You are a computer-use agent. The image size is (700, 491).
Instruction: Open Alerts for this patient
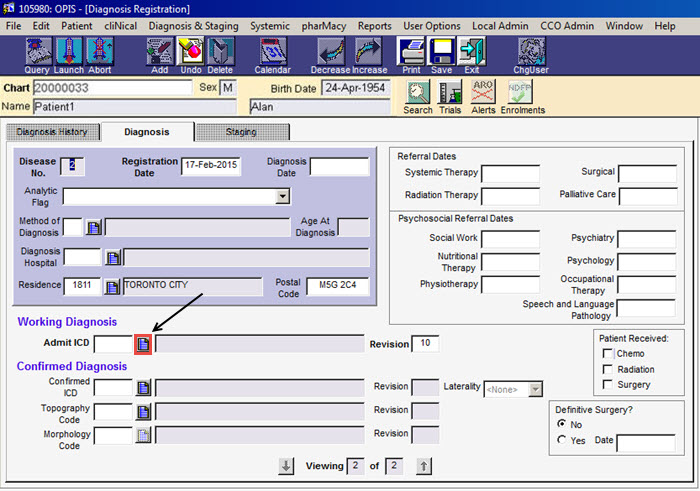[483, 94]
